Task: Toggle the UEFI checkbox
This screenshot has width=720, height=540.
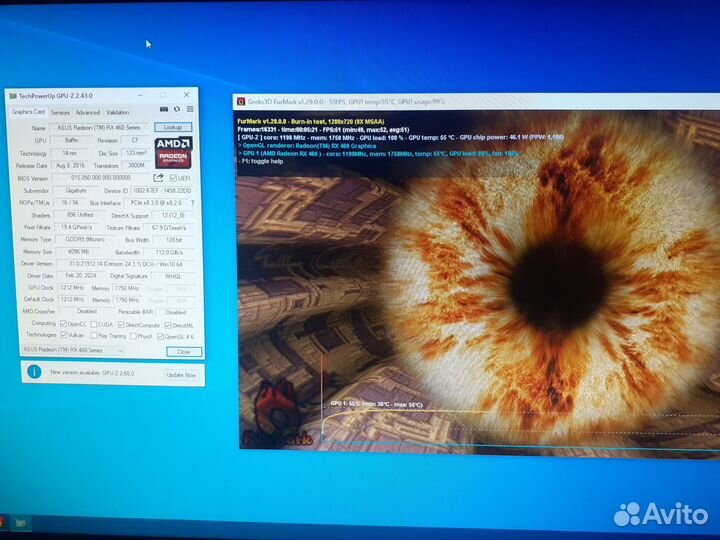Action: [173, 178]
